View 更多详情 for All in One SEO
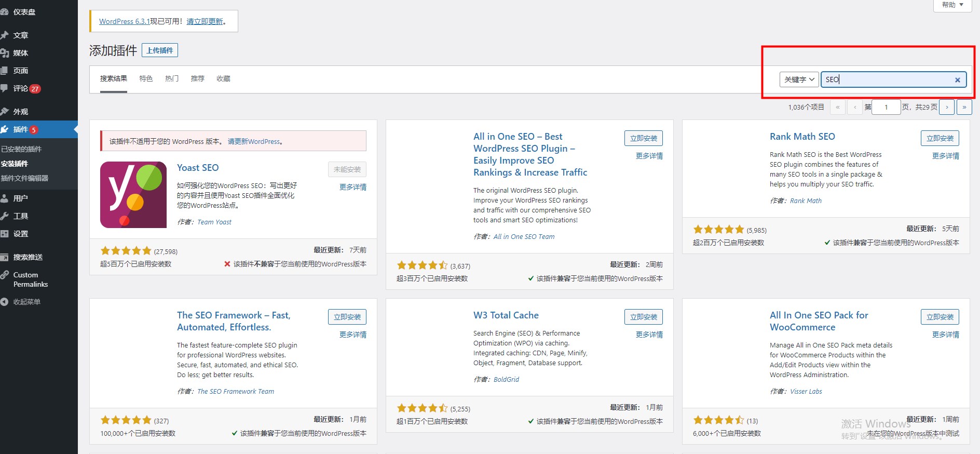The width and height of the screenshot is (980, 454). coord(649,156)
